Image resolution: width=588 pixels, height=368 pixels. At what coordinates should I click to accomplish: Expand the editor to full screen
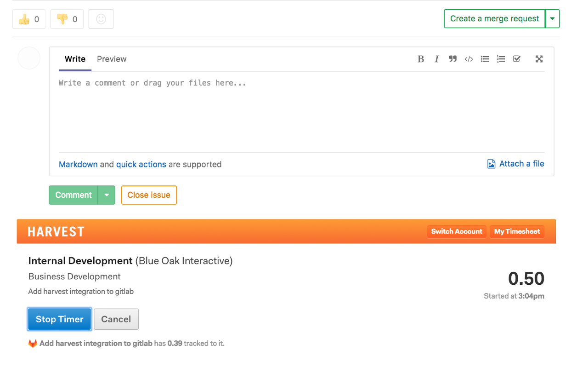[538, 59]
